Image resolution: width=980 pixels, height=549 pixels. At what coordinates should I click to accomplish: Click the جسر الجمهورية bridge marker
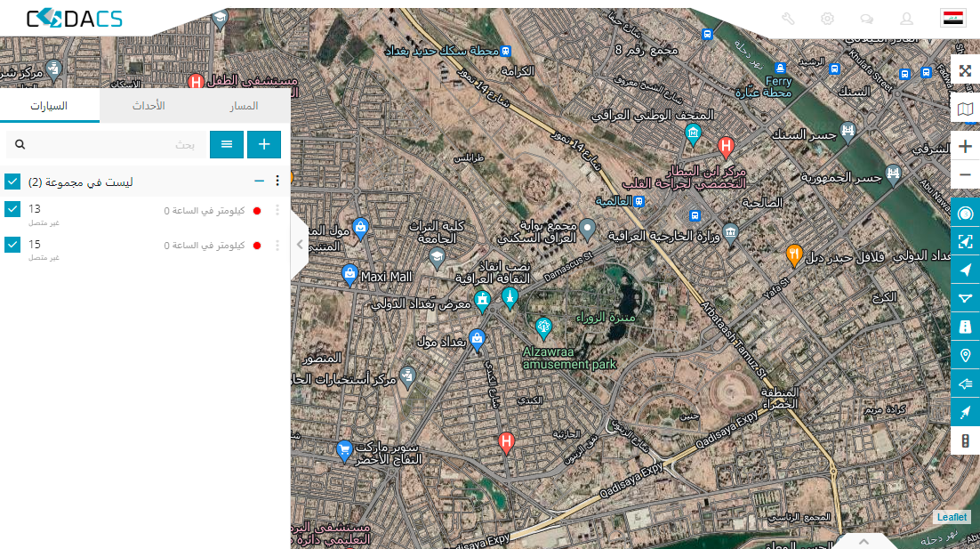pyautogui.click(x=894, y=174)
